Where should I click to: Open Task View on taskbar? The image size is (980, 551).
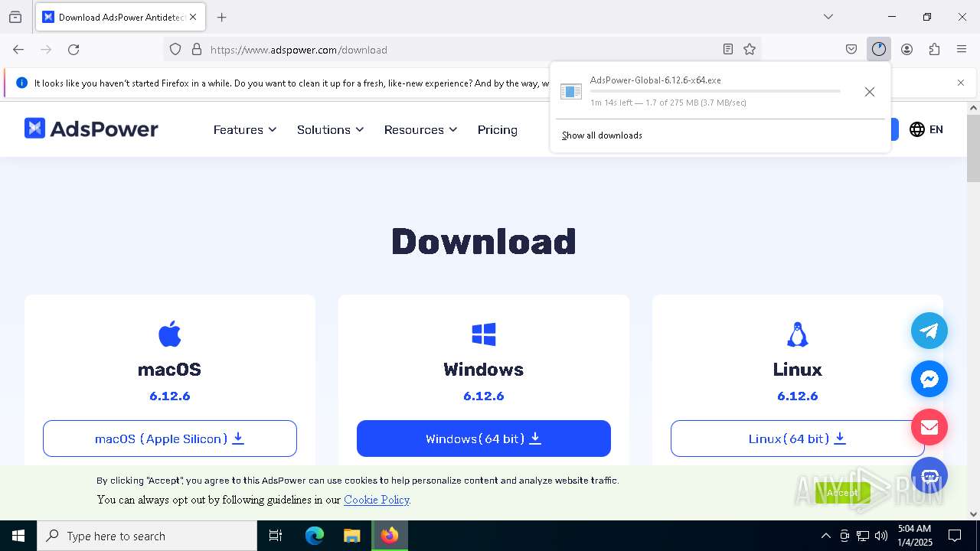click(276, 536)
